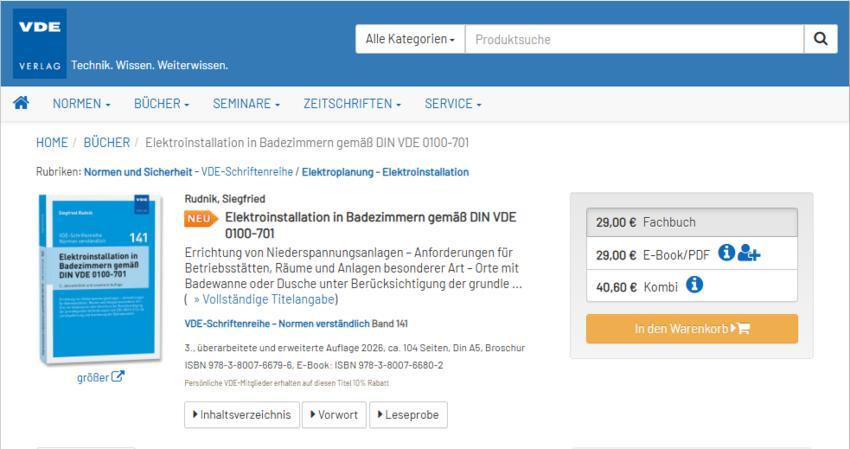This screenshot has height=449, width=850.
Task: Open info icon next to Kombi price
Action: coord(694,284)
